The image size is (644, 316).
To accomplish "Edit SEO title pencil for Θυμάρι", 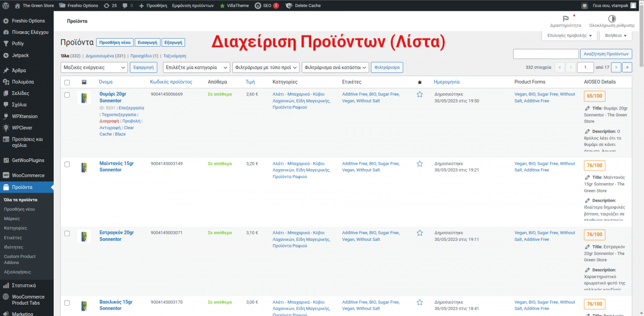I will click(587, 108).
